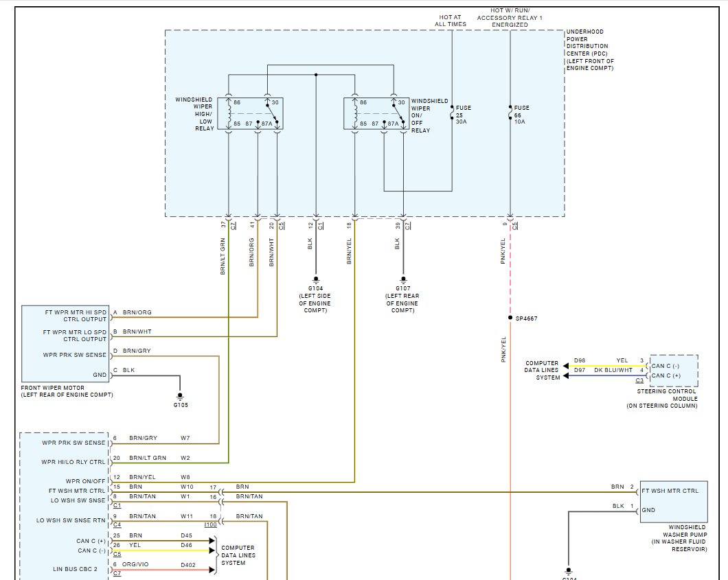Click "FT WPR MTR LO SPD CTRL OUTPUT" text
This screenshot has height=580, width=728.
point(75,336)
